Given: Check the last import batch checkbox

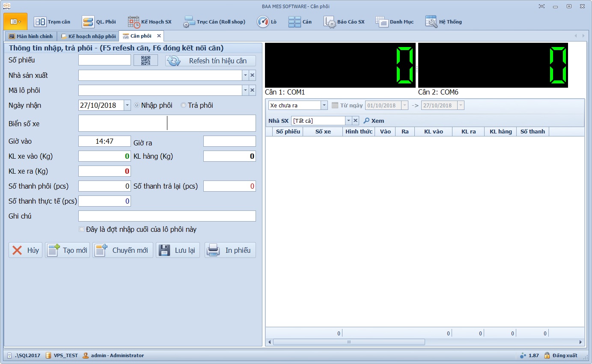Looking at the screenshot, I should [x=82, y=230].
